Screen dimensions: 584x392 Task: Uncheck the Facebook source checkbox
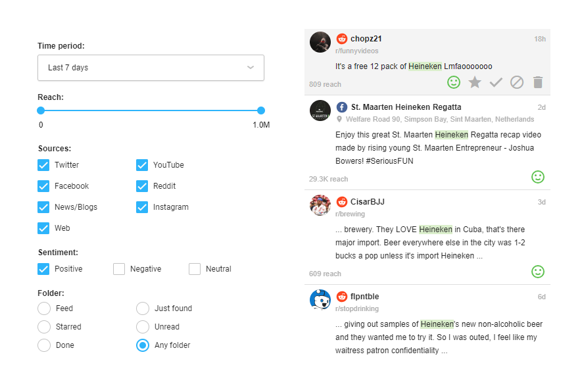[43, 186]
